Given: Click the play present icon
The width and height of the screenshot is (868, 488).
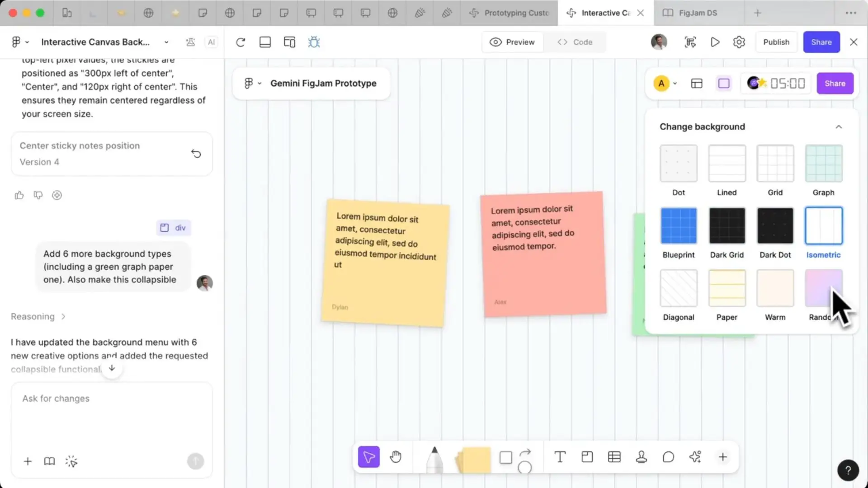Looking at the screenshot, I should coord(715,42).
